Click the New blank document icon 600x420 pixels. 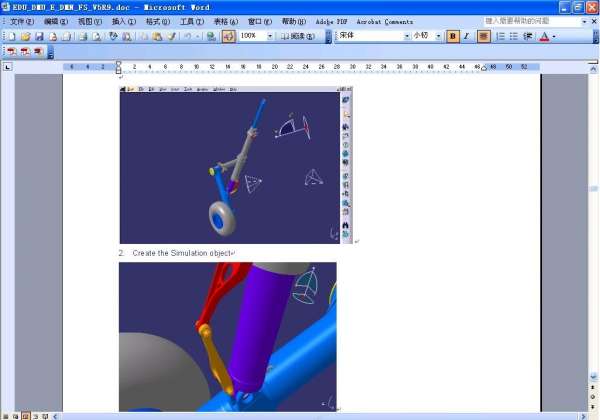10,36
